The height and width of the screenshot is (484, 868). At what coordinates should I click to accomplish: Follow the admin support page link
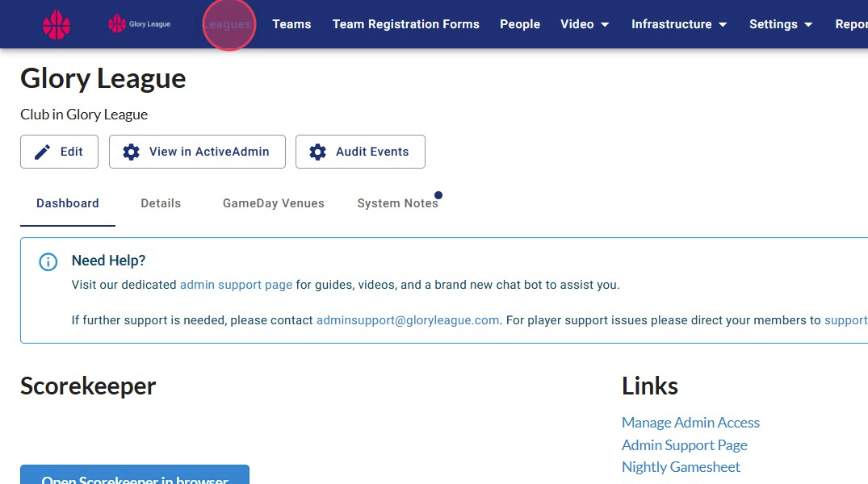pos(236,285)
